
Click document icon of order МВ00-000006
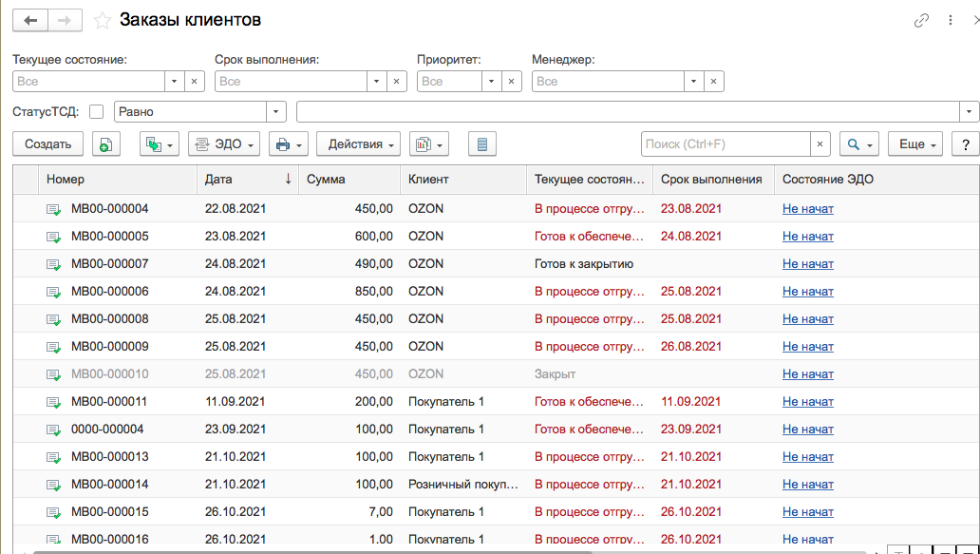click(54, 292)
